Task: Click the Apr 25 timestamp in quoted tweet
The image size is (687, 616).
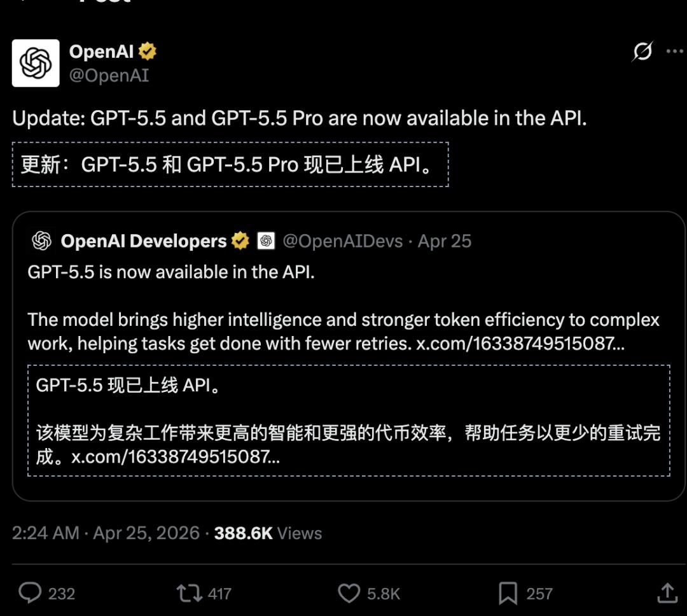Action: click(445, 241)
